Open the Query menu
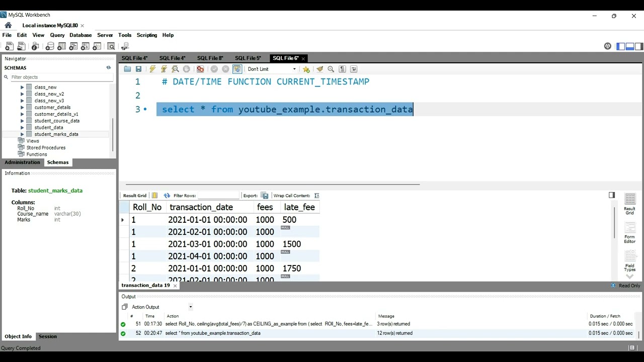The height and width of the screenshot is (362, 644). pyautogui.click(x=57, y=35)
